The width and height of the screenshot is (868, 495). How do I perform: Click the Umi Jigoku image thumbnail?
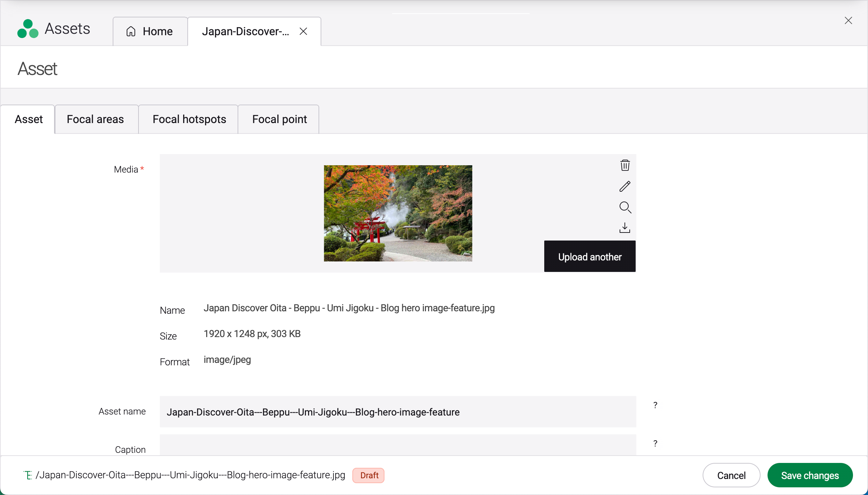pos(398,213)
